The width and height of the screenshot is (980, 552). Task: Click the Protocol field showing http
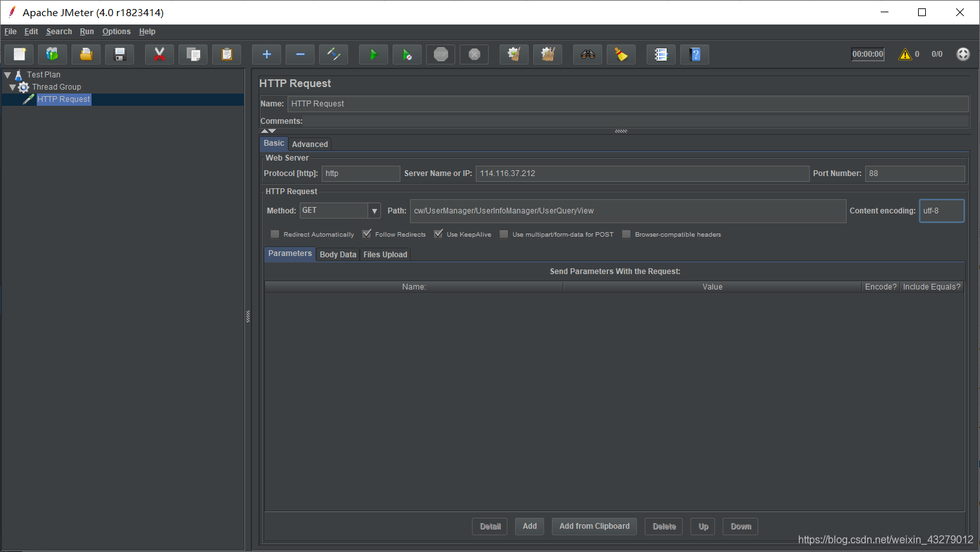coord(361,173)
